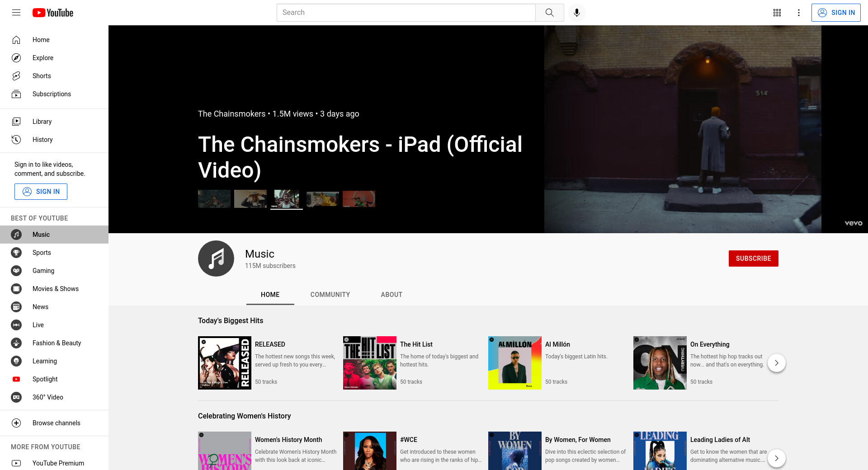Switch to the COMMUNITY tab
Viewport: 868px width, 470px height.
330,295
